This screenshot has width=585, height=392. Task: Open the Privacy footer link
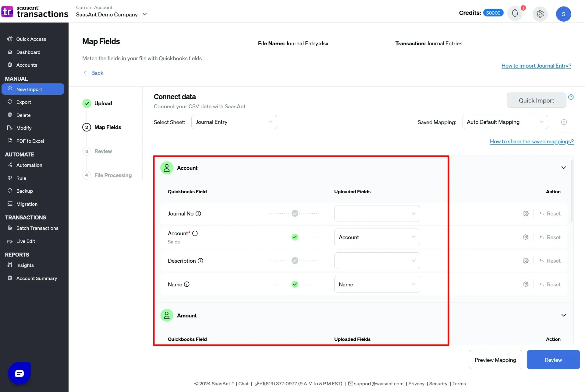416,384
